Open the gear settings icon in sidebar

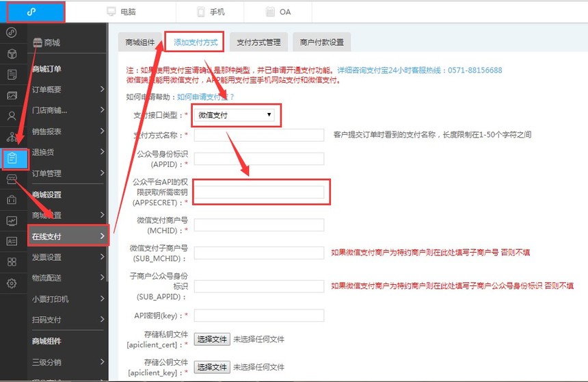click(x=12, y=283)
